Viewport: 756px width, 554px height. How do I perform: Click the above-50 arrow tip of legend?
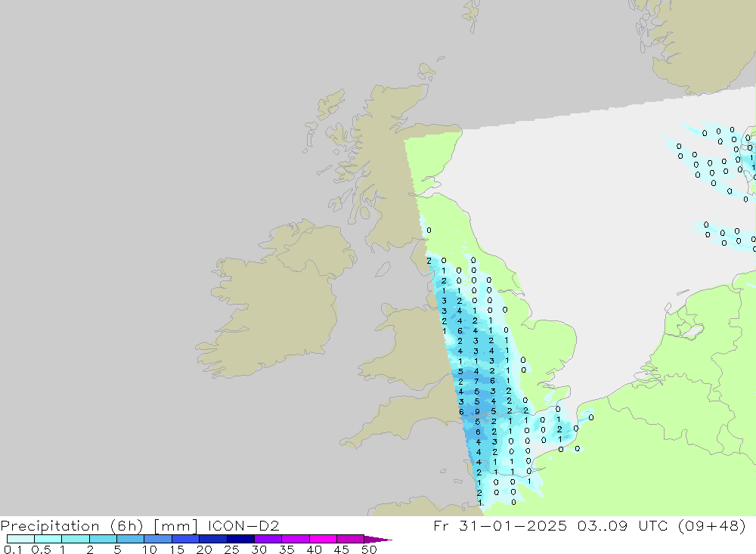pos(377,539)
